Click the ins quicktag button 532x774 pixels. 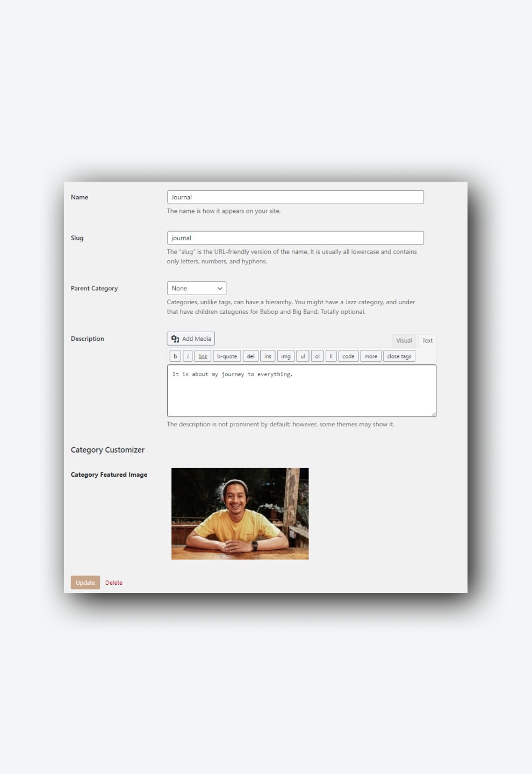(268, 356)
